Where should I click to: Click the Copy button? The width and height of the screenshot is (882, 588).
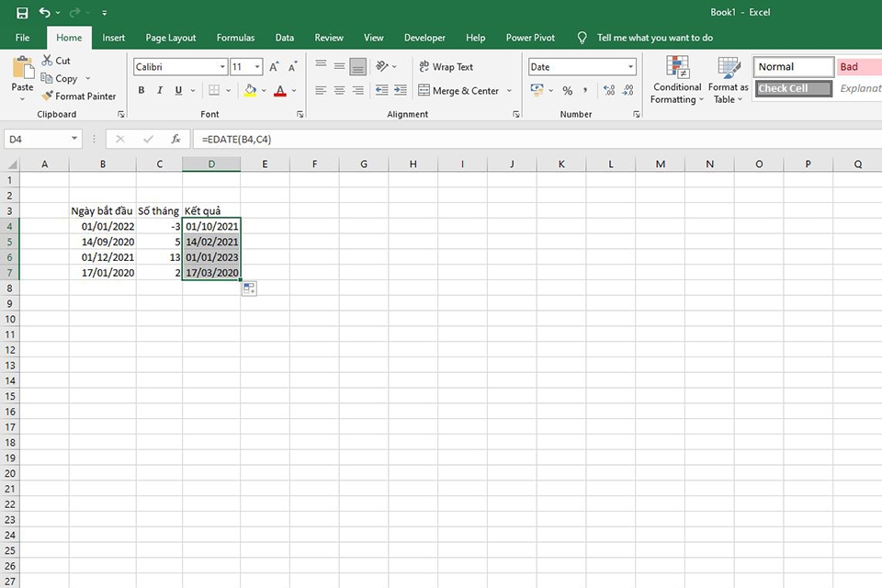60,78
